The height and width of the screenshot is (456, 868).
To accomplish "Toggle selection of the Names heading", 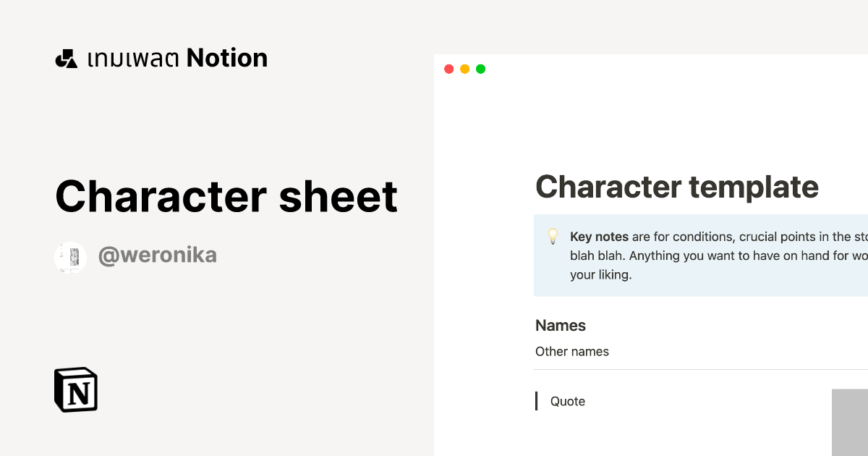I will (x=561, y=326).
